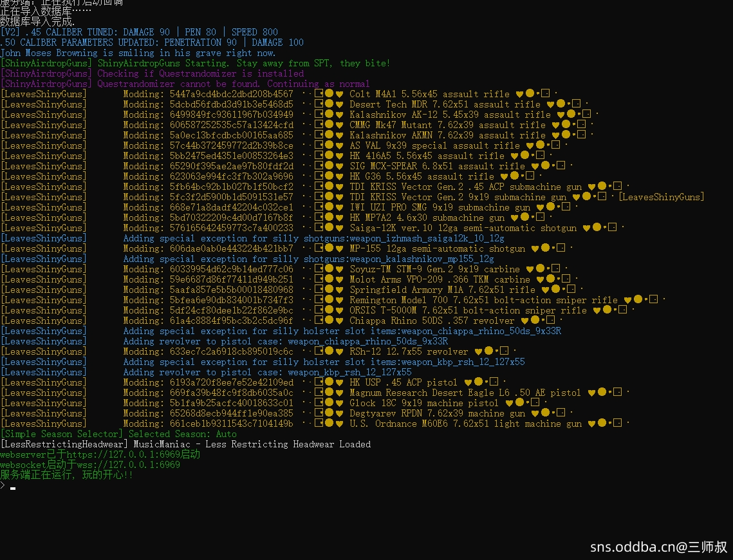This screenshot has height=560, width=733.
Task: Select 'CMMG Mk47 Mutant 7.62x39 assault rifle'
Action: 447,125
